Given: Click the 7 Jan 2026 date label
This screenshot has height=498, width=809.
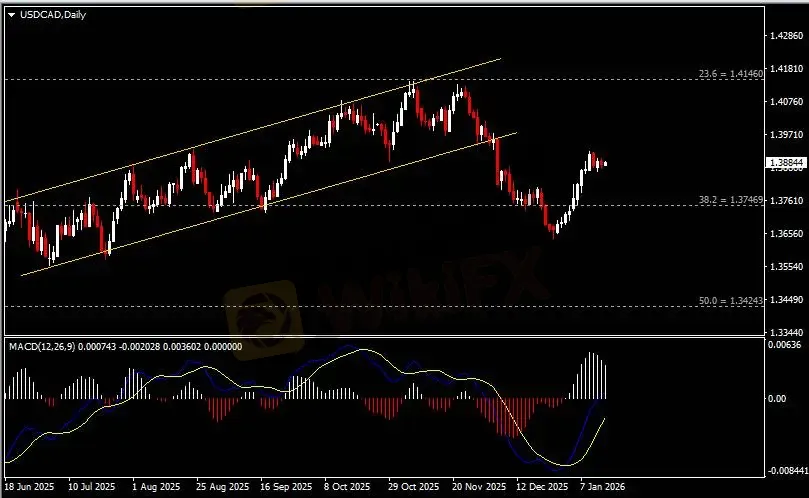Looking at the screenshot, I should pyautogui.click(x=602, y=487).
